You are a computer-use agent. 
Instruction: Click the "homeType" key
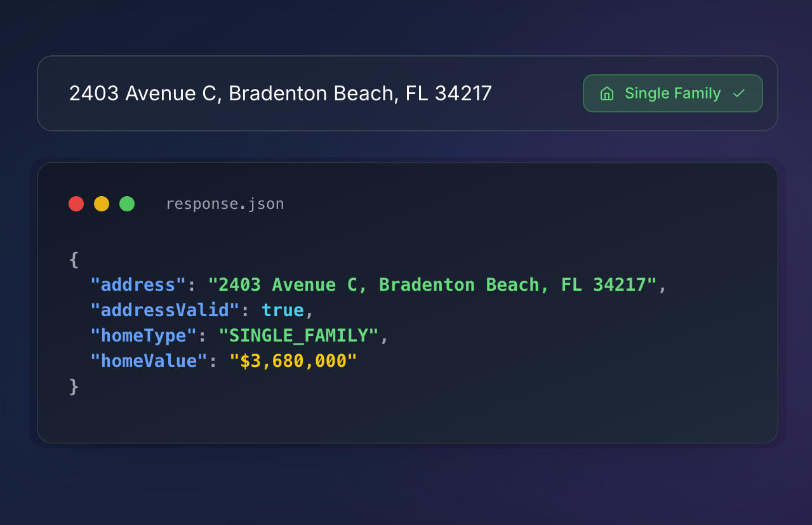coord(144,335)
